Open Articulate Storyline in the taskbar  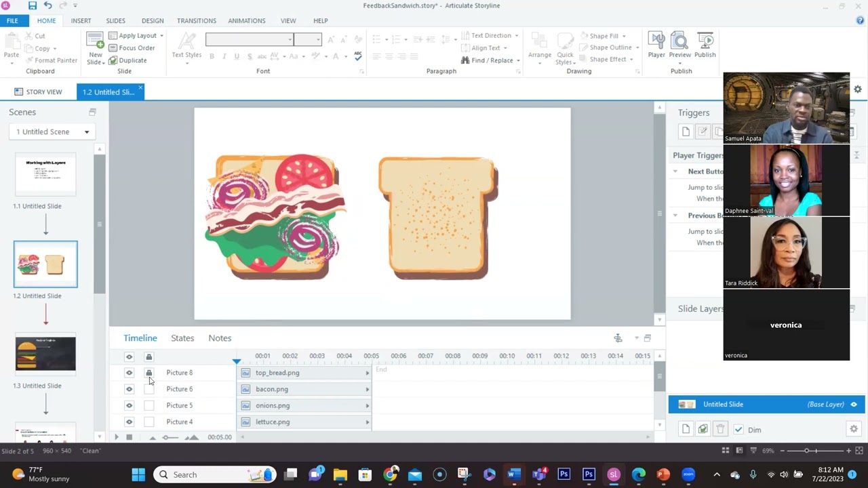click(x=614, y=474)
